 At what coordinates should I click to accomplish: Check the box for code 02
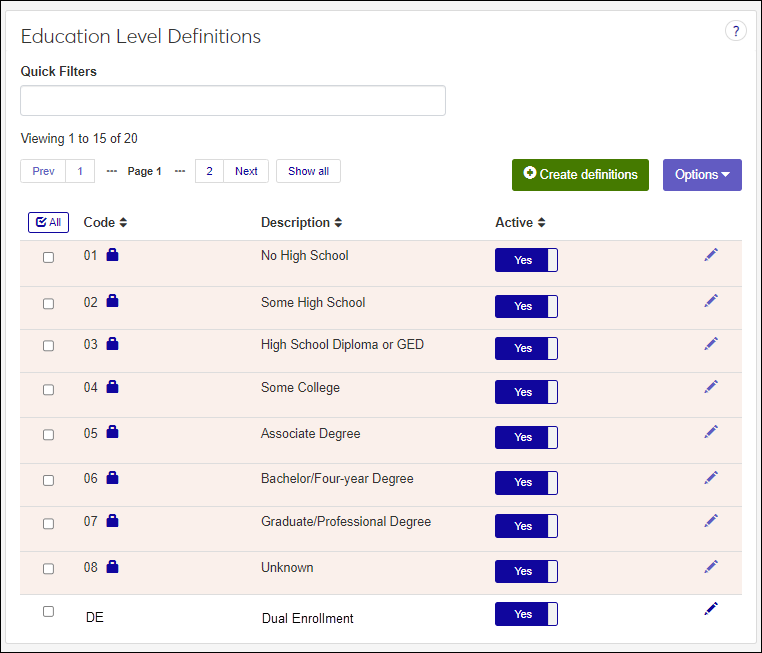tap(48, 303)
